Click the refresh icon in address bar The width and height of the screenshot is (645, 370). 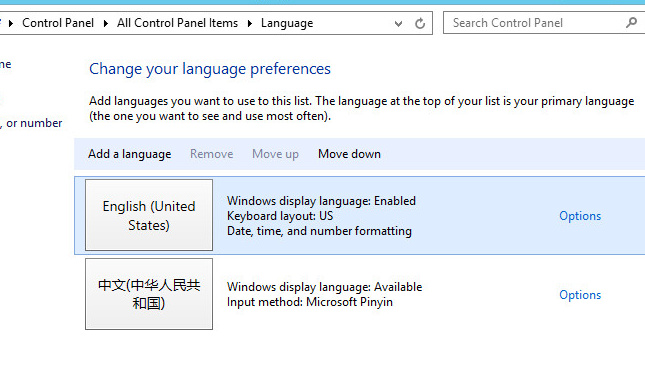pos(420,23)
